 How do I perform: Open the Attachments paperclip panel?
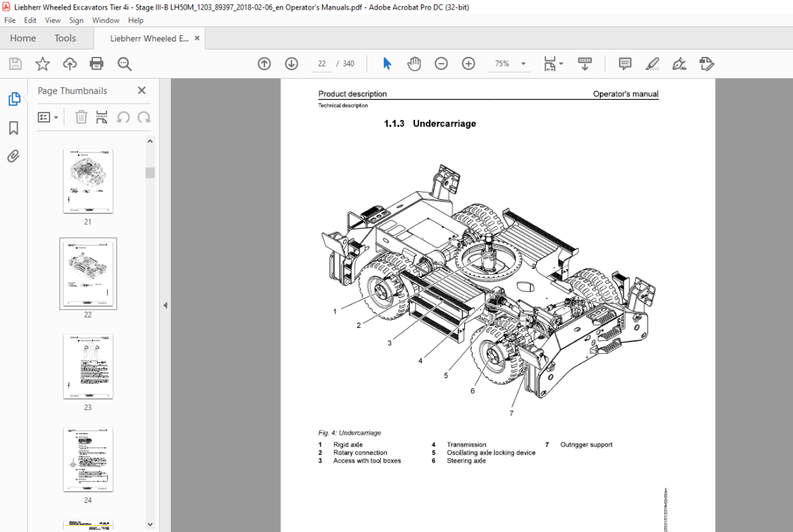14,156
